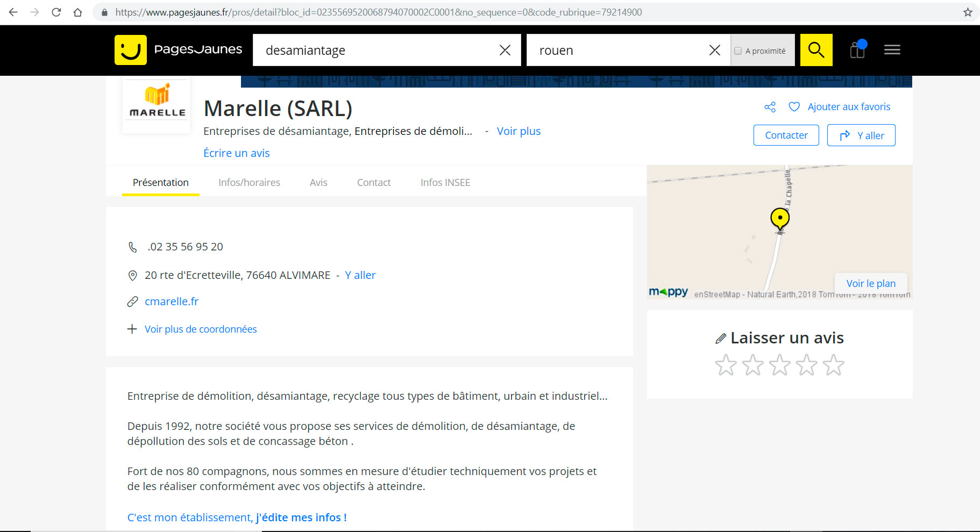Click C'est mon établissement, j'édite mes infos link
The image size is (980, 532).
coord(237,517)
